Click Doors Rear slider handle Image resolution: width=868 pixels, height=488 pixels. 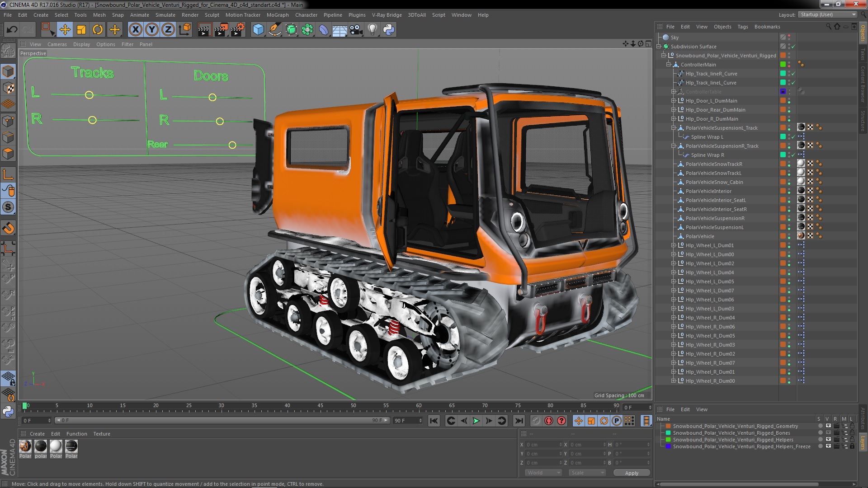point(232,145)
